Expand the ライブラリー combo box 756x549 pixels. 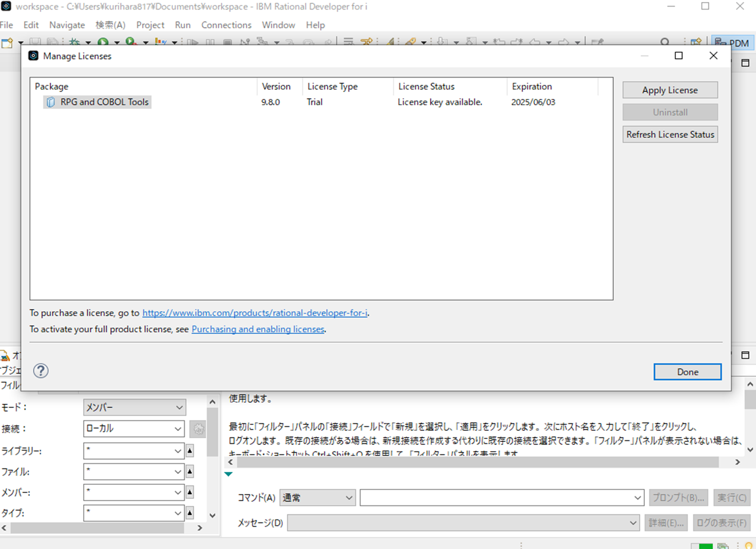click(177, 451)
